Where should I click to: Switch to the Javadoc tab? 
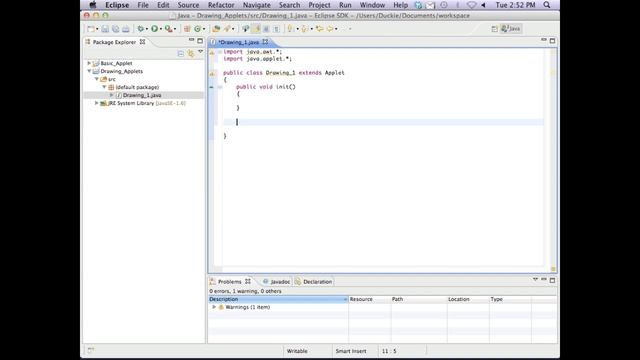coord(276,282)
